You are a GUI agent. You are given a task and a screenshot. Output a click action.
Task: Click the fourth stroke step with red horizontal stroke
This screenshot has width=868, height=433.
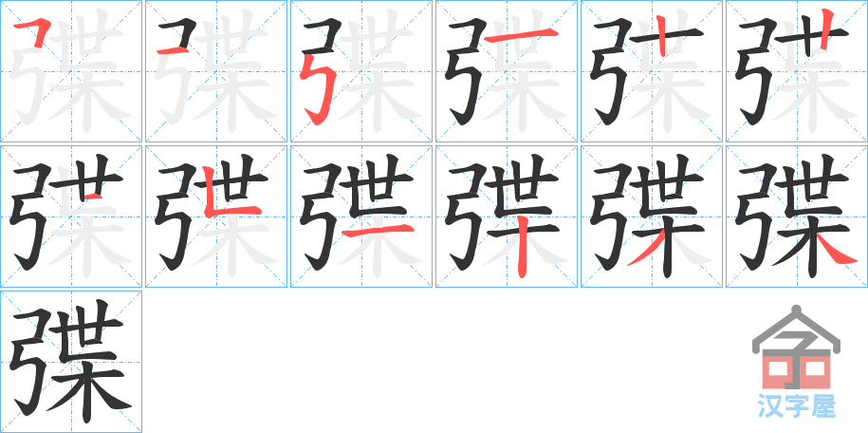coord(507,71)
